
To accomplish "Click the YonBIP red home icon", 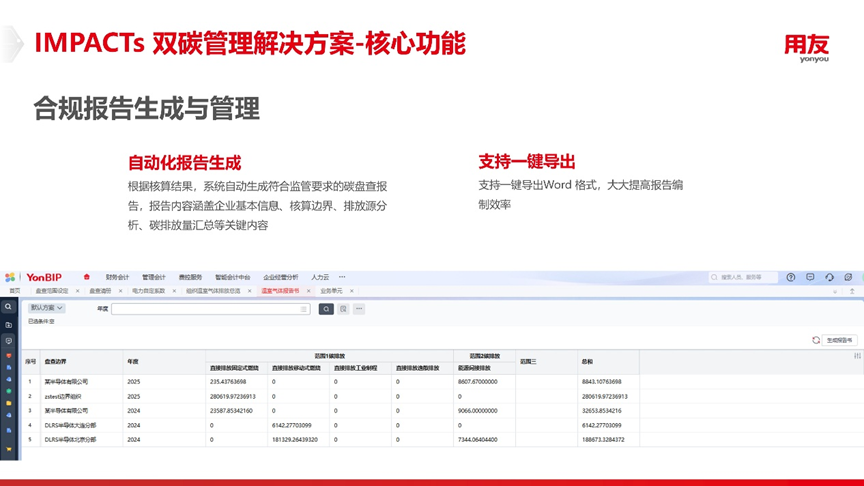I will click(87, 277).
